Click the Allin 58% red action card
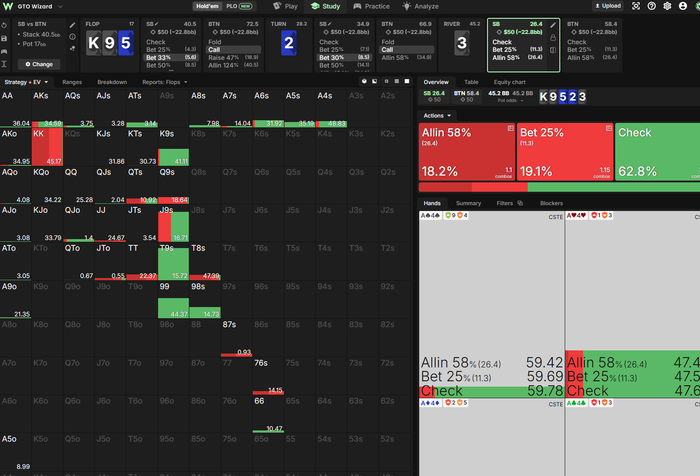The width and height of the screenshot is (700, 476). point(467,152)
